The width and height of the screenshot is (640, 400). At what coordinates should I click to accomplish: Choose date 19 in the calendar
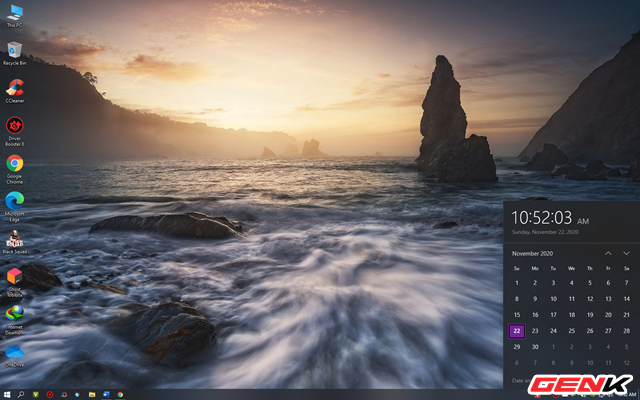[x=590, y=315]
